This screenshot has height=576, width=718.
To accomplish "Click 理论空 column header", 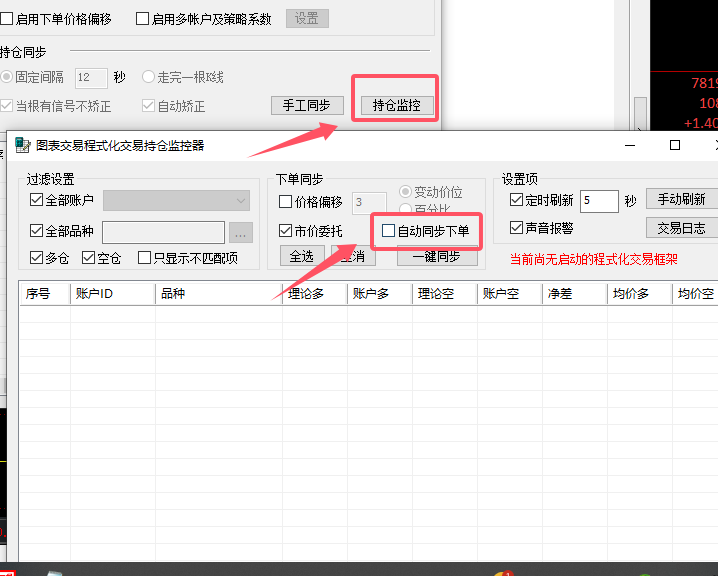I will (x=445, y=293).
